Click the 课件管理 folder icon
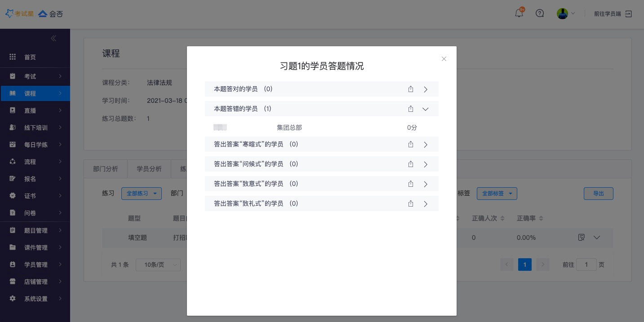The image size is (644, 322). tap(13, 247)
